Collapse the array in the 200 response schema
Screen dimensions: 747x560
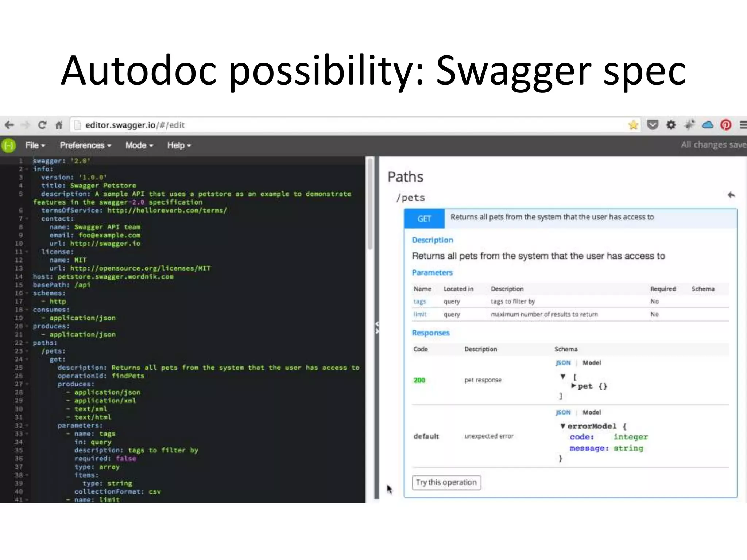tap(563, 377)
